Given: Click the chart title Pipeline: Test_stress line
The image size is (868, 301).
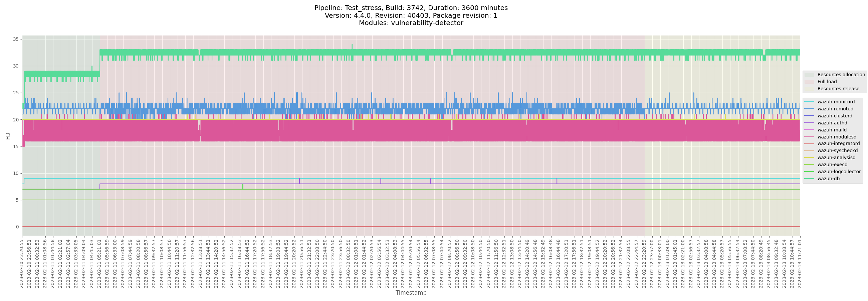Looking at the screenshot, I should point(411,8).
